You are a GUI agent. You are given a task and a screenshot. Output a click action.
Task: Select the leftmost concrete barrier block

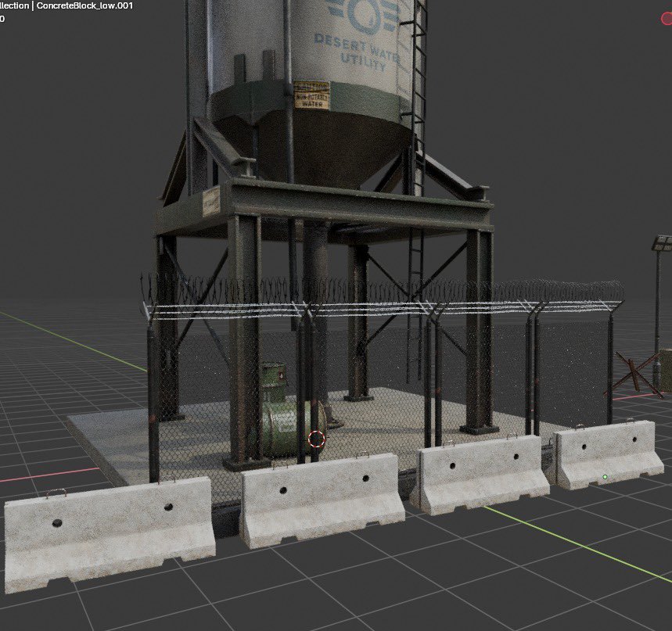110,533
